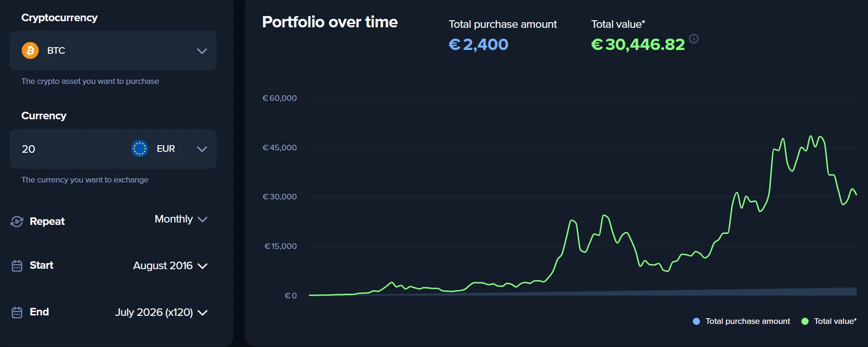Click the €2,400 purchase amount figure

click(478, 44)
